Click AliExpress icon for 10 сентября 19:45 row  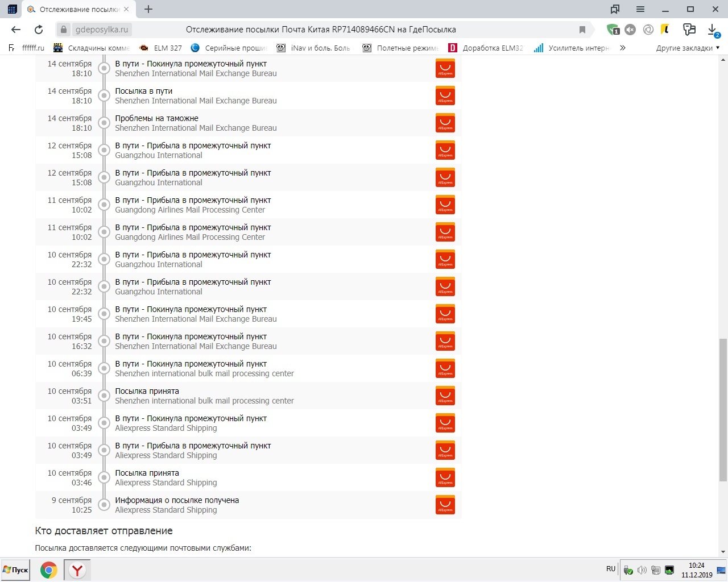[445, 314]
